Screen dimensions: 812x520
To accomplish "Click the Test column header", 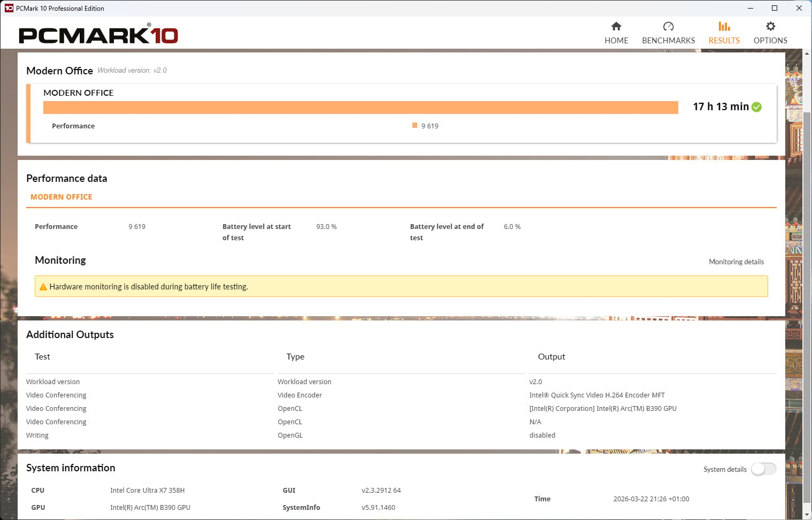I will [x=42, y=357].
